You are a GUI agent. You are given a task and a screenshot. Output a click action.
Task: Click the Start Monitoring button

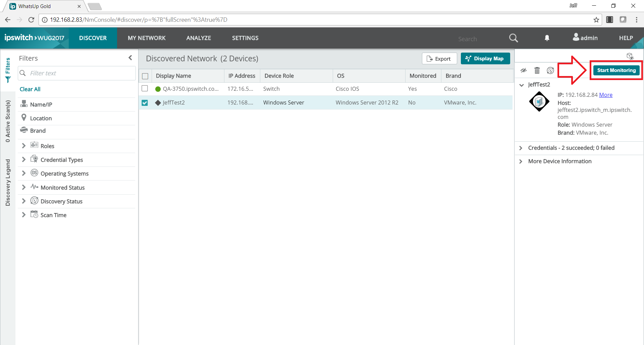click(x=616, y=70)
